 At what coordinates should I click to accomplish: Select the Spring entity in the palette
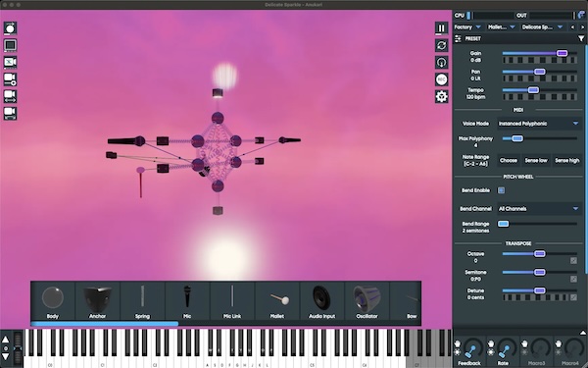pyautogui.click(x=142, y=301)
